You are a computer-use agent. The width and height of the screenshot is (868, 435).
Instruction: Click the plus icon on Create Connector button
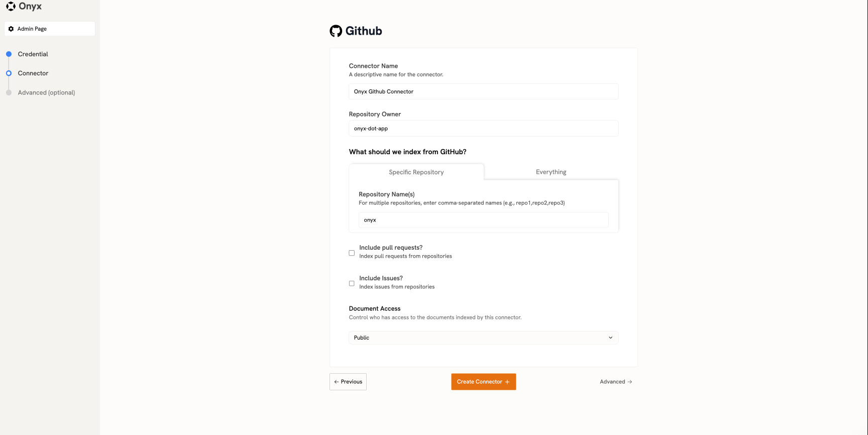pos(508,381)
